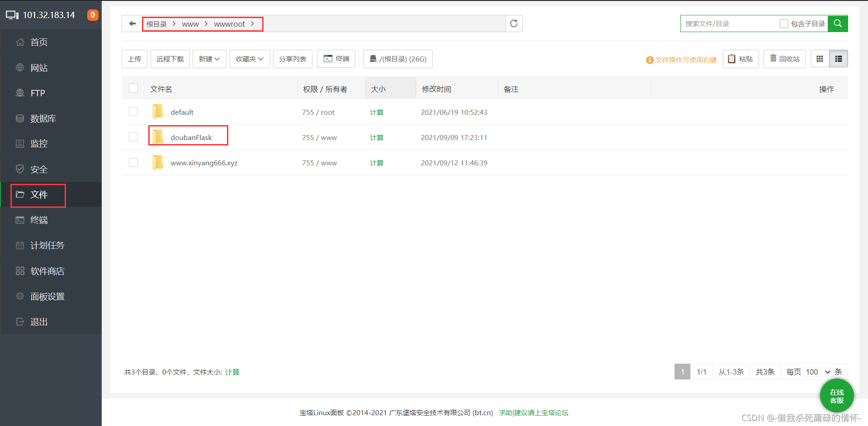This screenshot has width=868, height=426.
Task: Switch to list view
Action: 839,59
